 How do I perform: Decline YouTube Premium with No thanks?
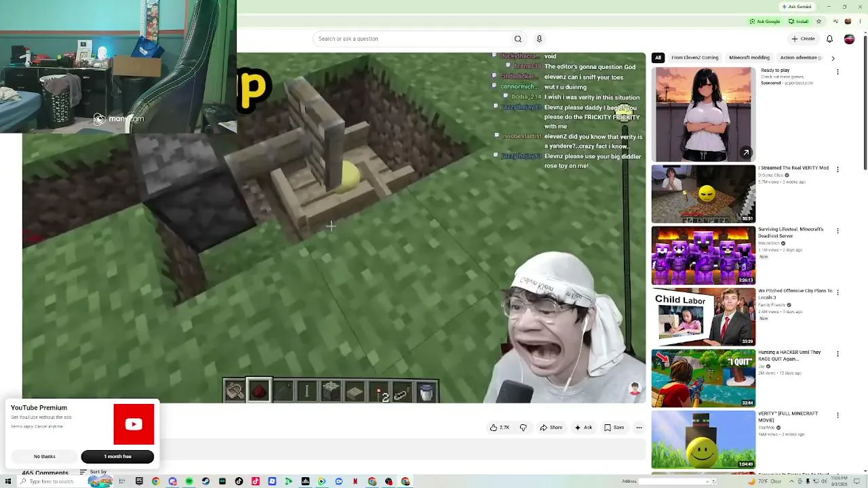45,457
